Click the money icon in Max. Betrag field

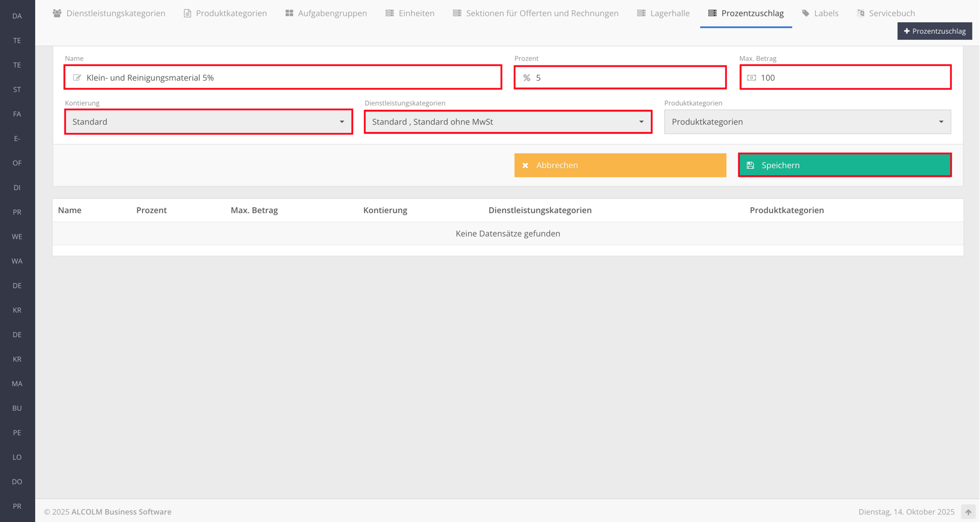point(752,78)
